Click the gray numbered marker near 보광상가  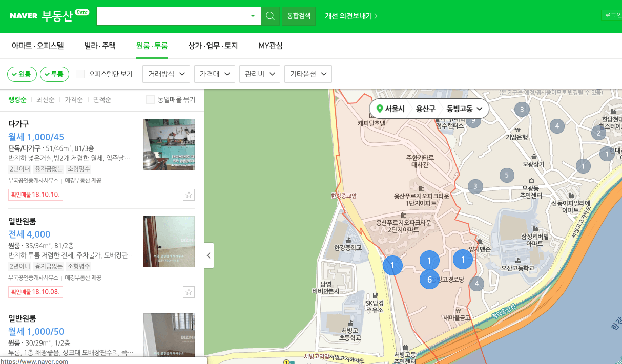click(x=507, y=174)
